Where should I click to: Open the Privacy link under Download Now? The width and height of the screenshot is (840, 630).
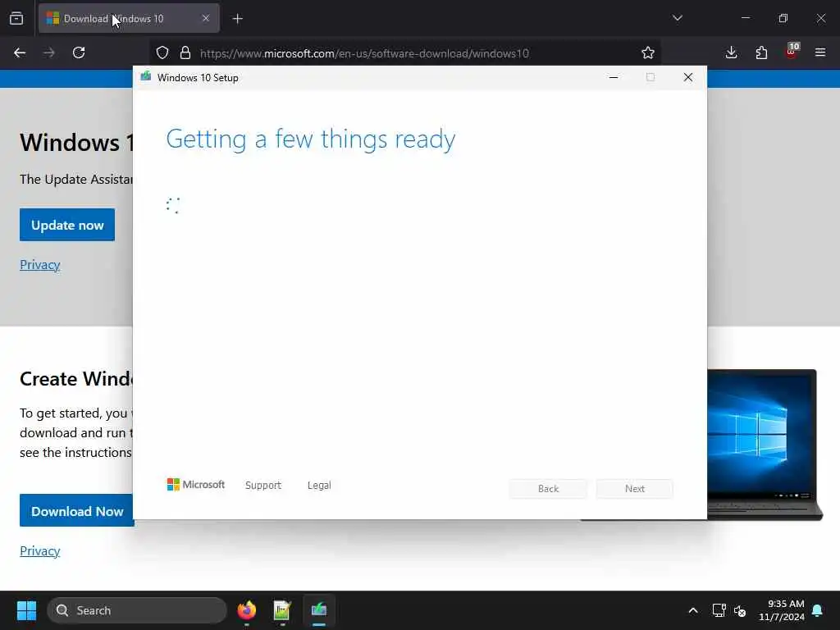point(39,550)
